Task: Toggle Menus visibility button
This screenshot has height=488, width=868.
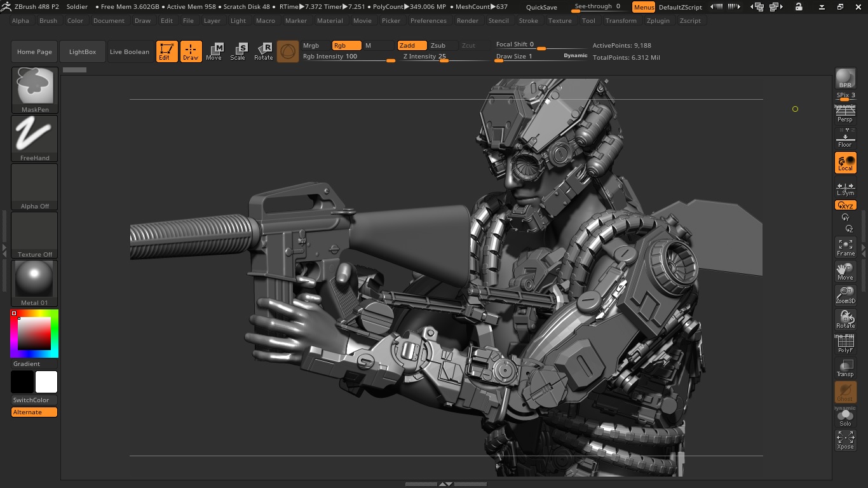Action: (x=644, y=7)
